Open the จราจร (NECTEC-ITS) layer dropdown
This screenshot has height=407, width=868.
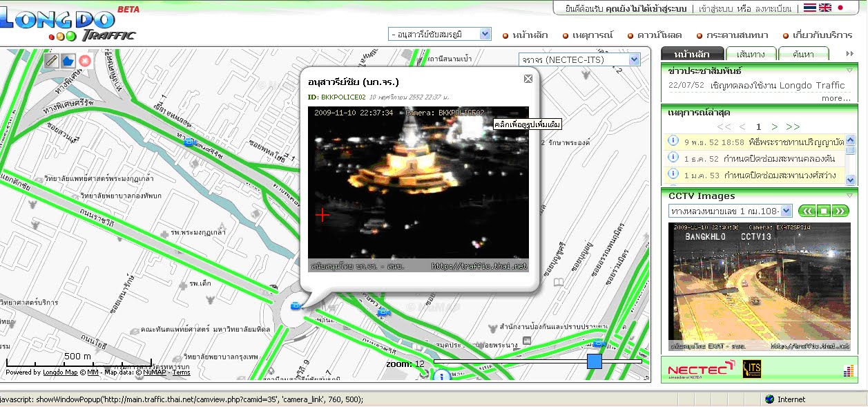(x=579, y=60)
